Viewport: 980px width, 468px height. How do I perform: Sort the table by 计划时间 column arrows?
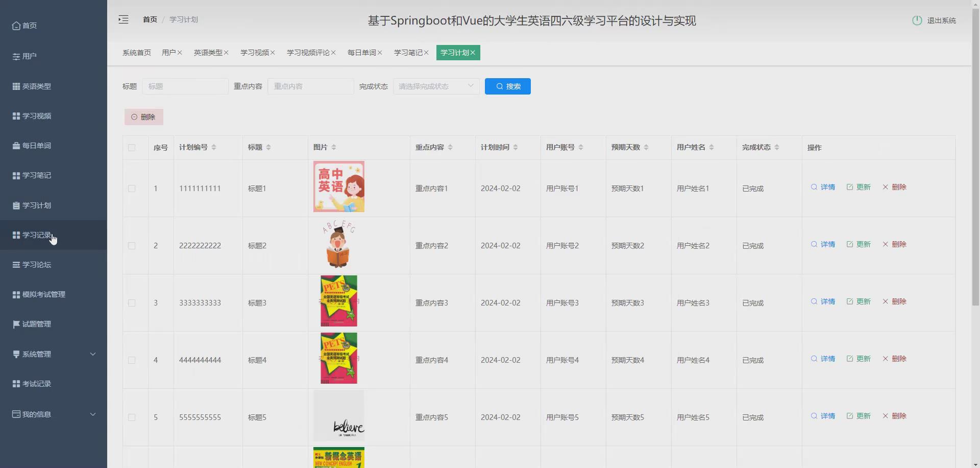tap(516, 147)
